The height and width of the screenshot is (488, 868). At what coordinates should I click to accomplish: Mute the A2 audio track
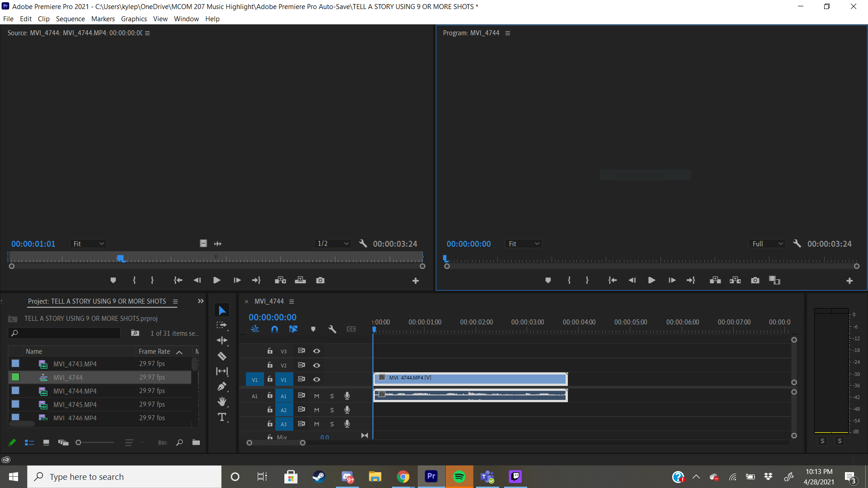click(316, 410)
